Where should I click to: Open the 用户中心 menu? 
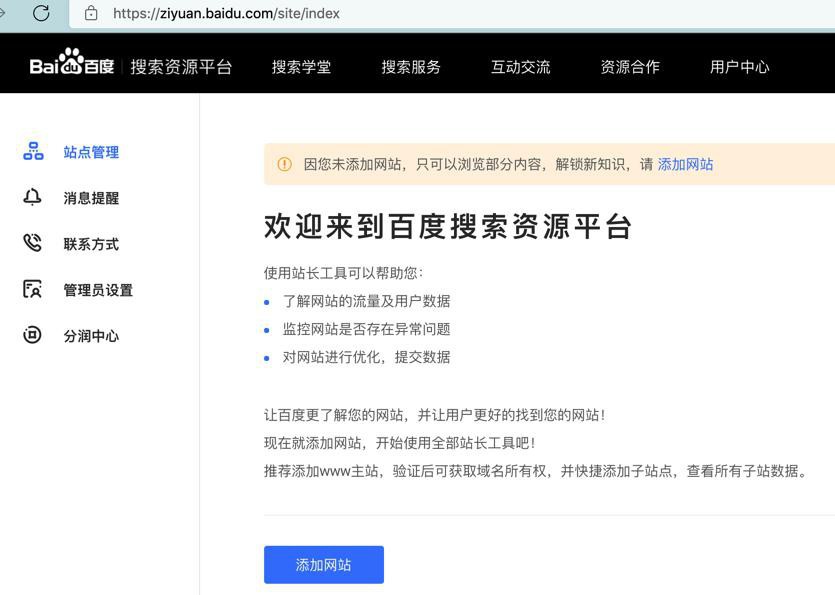coord(740,67)
